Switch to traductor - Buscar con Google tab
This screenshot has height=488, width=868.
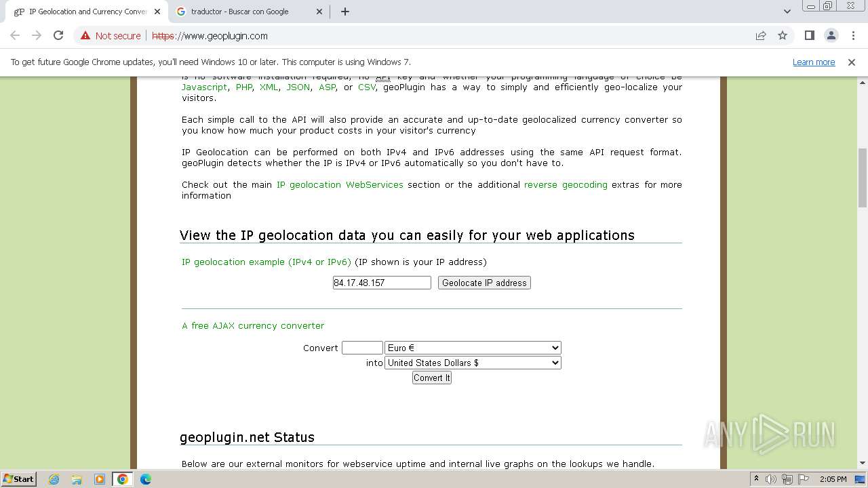[x=250, y=12]
